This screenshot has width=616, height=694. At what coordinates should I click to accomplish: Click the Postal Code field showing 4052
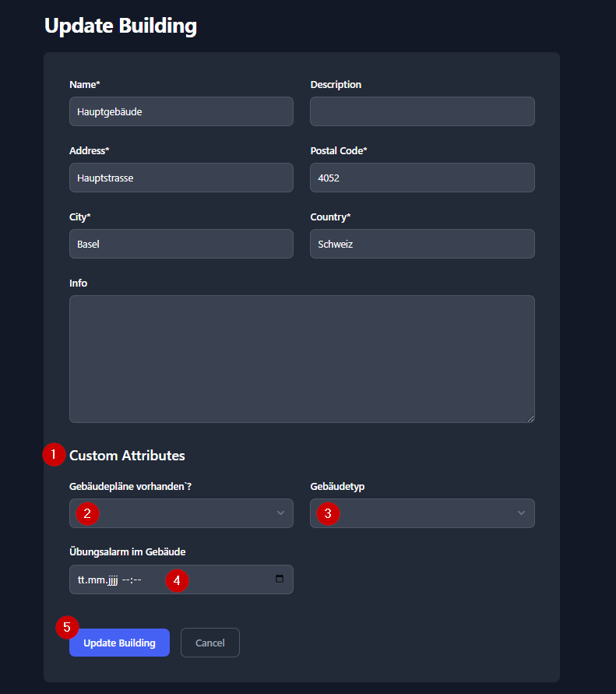(x=422, y=178)
